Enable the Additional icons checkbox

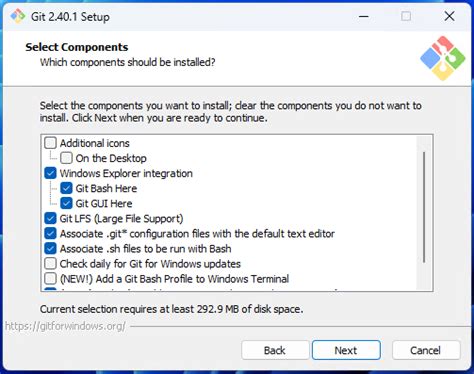tap(50, 143)
